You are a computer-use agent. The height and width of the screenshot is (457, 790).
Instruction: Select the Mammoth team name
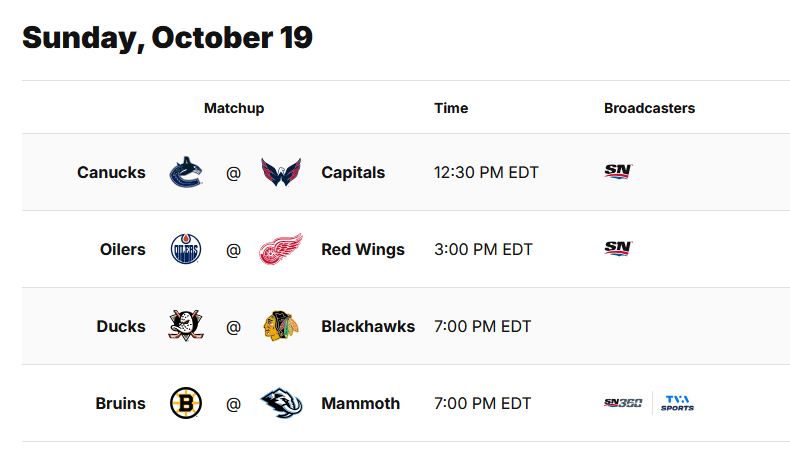pos(360,404)
